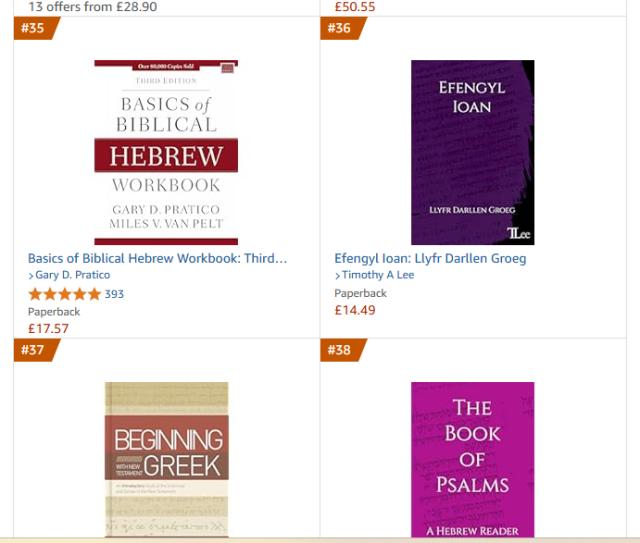The image size is (640, 543).
Task: Open Basics of Biblical Hebrew Workbook cover image
Action: [166, 152]
